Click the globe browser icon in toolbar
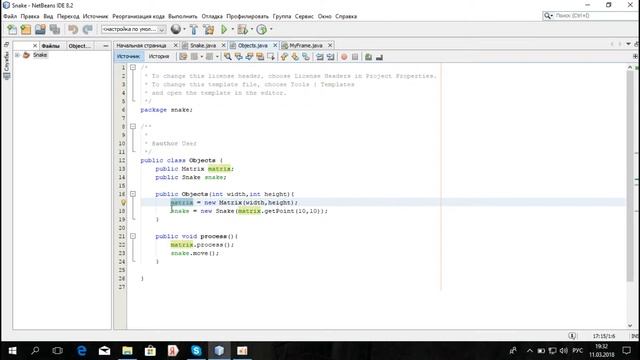Screen dimensions: 640x360 point(176,29)
